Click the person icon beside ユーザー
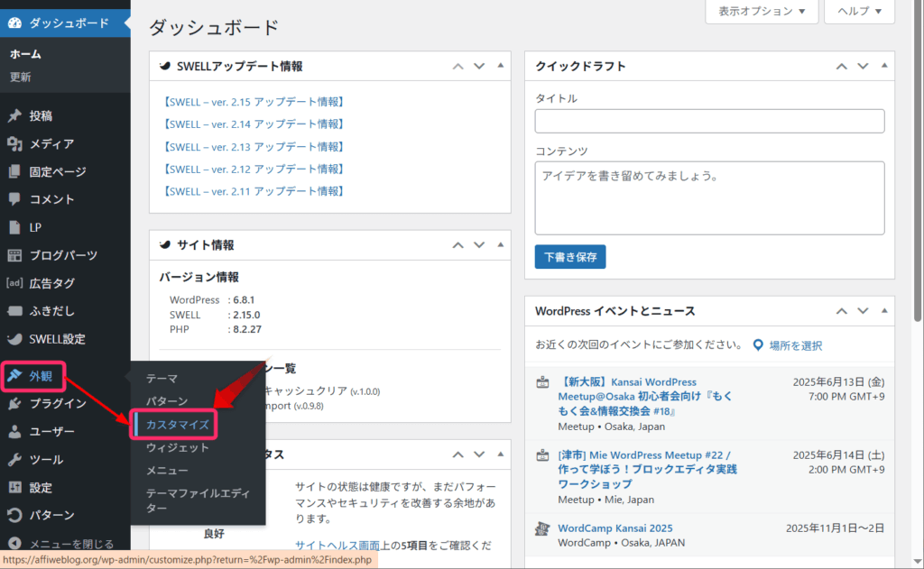924x569 pixels. 14,431
